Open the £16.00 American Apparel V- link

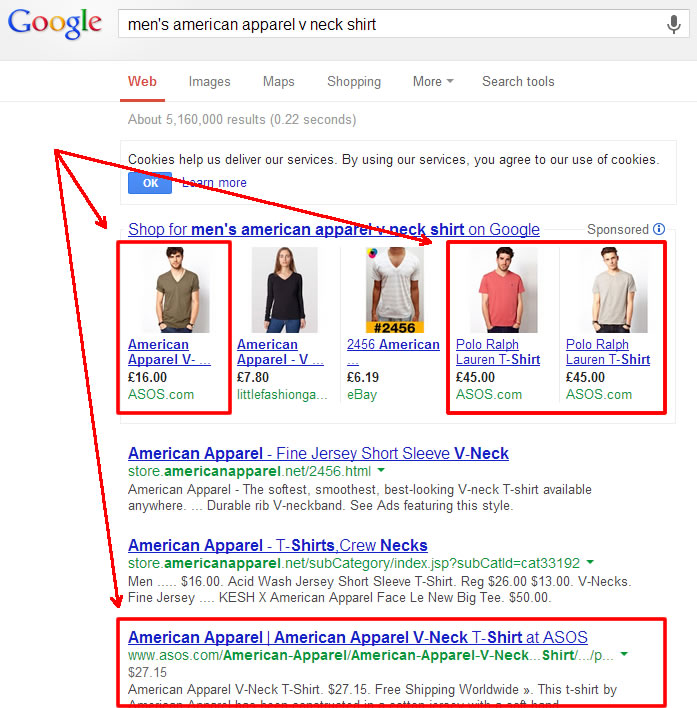[x=169, y=352]
